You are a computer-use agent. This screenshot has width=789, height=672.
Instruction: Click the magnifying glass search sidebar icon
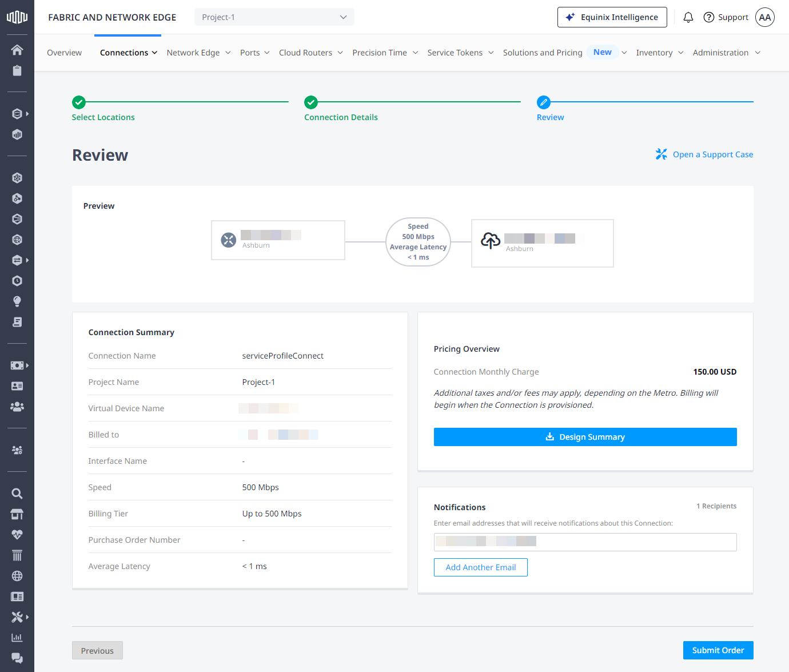tap(17, 494)
